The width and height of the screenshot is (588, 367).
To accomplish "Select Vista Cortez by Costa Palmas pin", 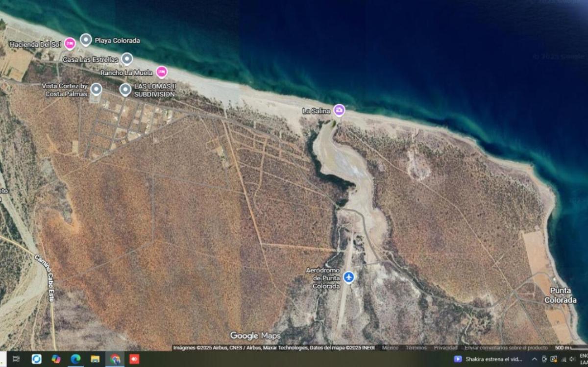I will [x=96, y=89].
